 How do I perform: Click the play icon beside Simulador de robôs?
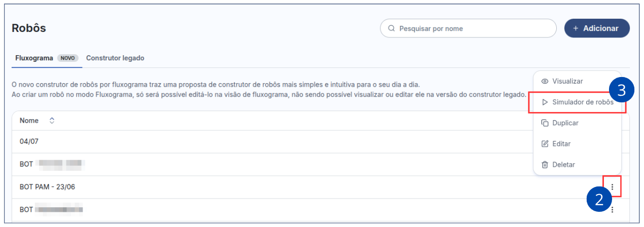click(545, 102)
